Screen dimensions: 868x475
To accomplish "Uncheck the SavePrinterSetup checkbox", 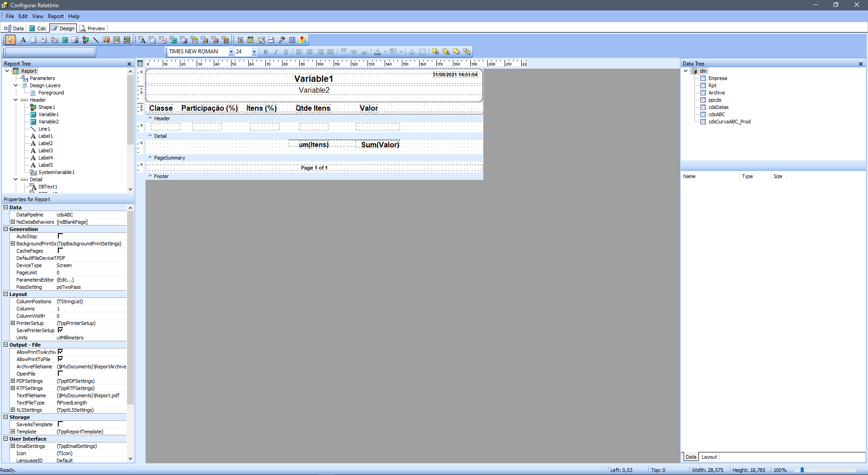I will (x=60, y=330).
